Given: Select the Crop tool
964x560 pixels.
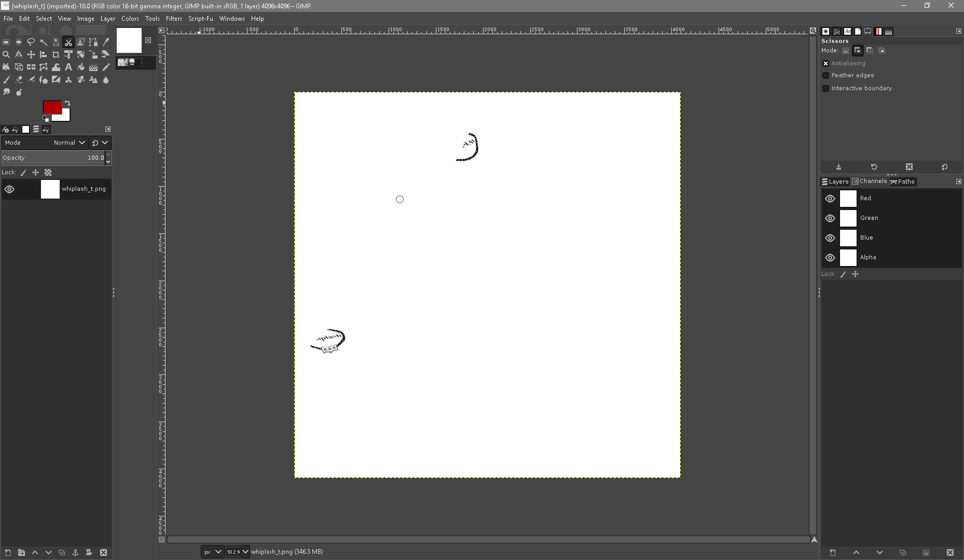Looking at the screenshot, I should [56, 54].
